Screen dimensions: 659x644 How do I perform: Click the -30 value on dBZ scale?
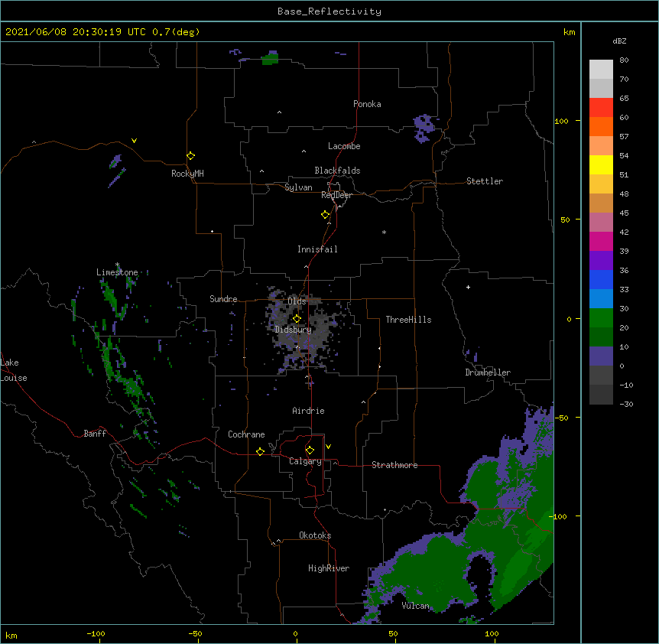click(626, 405)
